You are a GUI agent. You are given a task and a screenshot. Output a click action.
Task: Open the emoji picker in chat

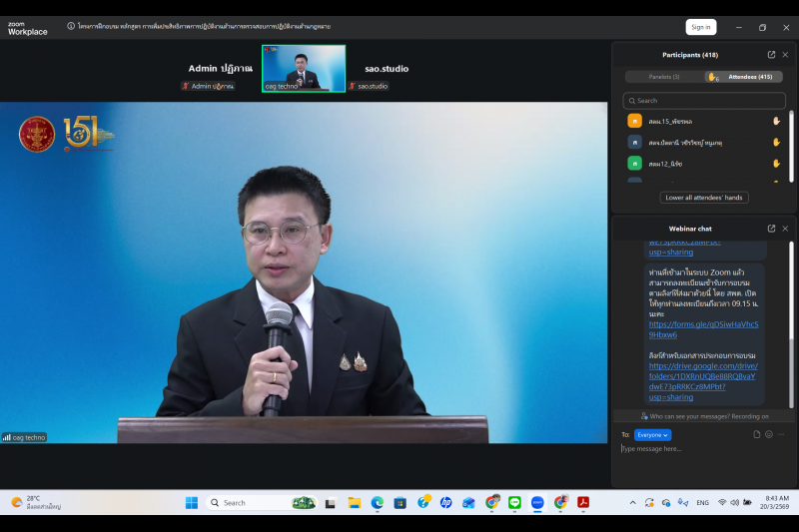(769, 434)
